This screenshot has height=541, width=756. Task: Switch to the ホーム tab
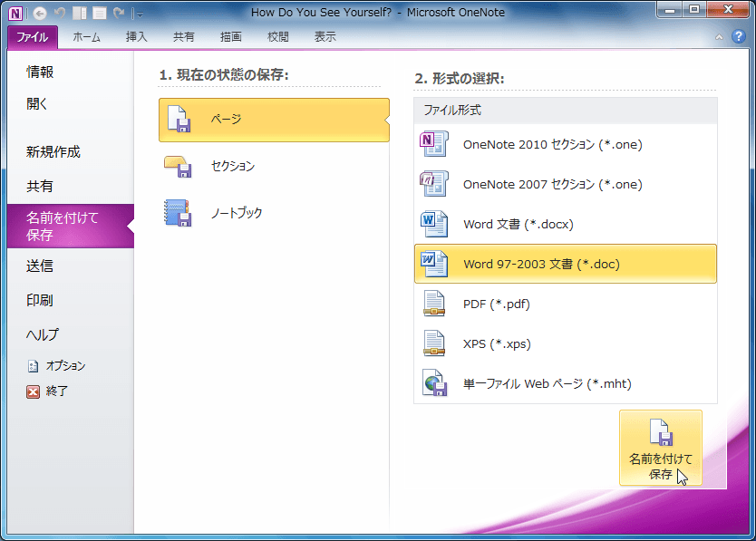(x=87, y=37)
